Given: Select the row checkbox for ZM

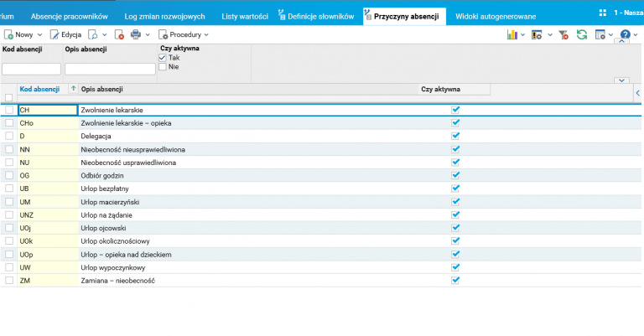Looking at the screenshot, I should click(9, 281).
